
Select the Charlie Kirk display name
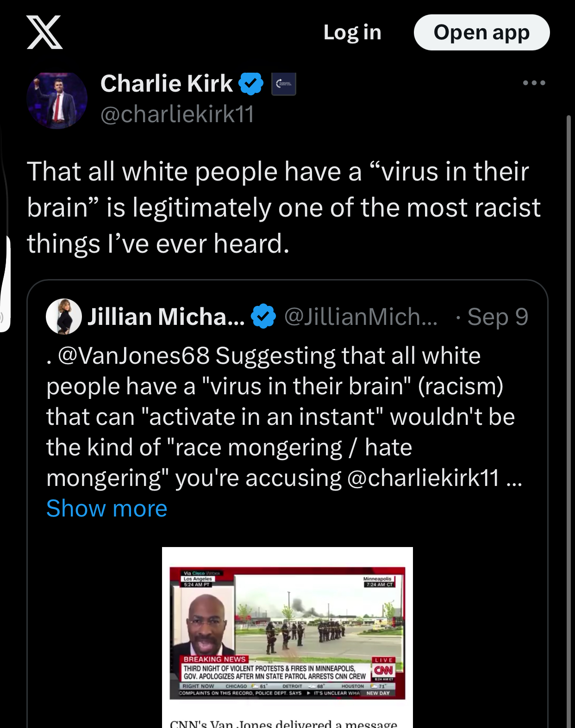167,84
